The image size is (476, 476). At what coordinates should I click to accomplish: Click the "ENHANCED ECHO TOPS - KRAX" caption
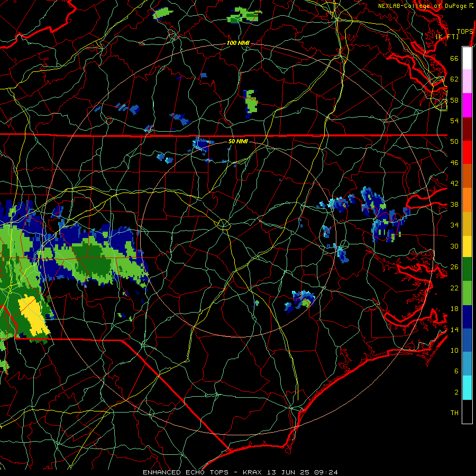[202, 472]
